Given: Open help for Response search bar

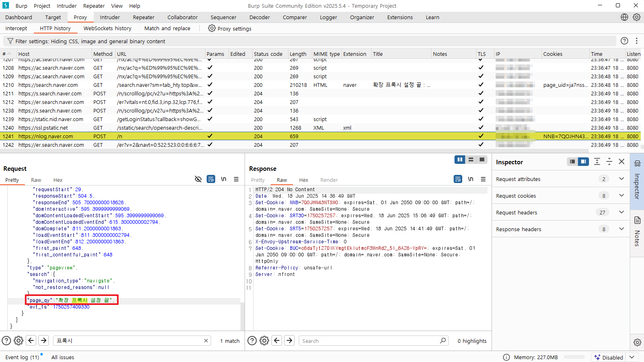Looking at the screenshot, I should [252, 340].
